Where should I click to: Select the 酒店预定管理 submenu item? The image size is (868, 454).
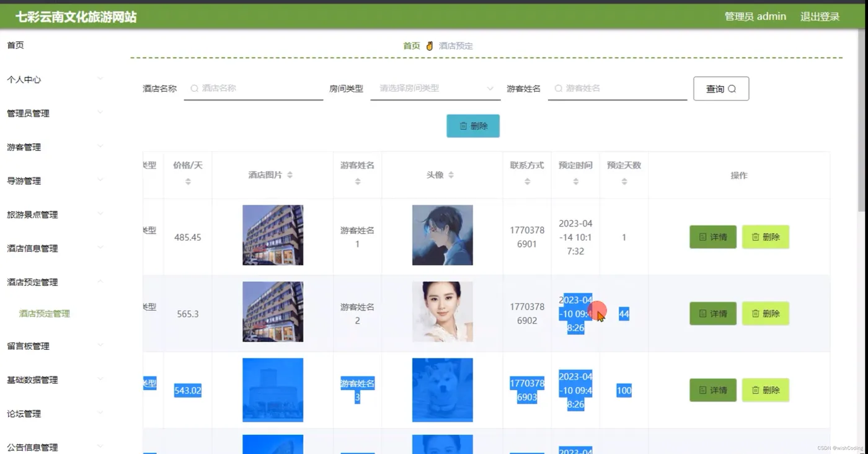(x=45, y=314)
